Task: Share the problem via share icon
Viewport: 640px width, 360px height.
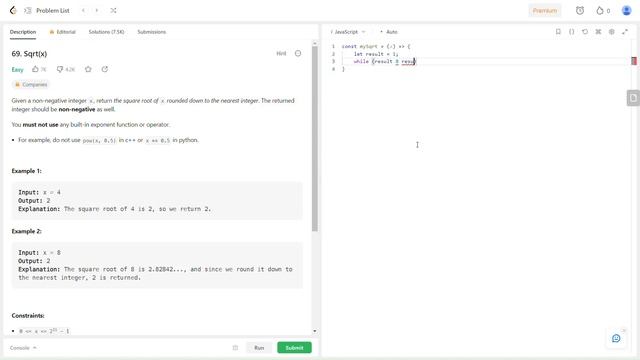Action: (x=105, y=69)
